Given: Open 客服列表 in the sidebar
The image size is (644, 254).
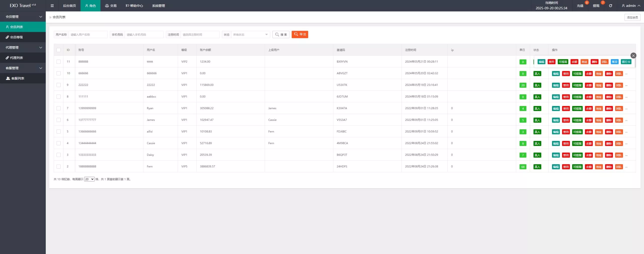Looking at the screenshot, I should (x=18, y=78).
